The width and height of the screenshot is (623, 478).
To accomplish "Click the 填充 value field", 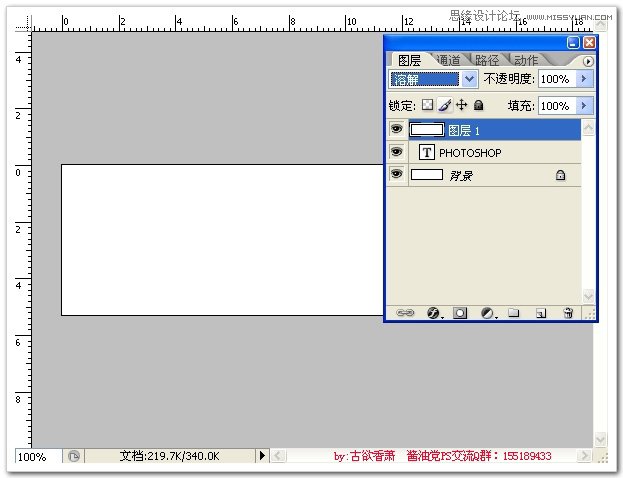I will [557, 106].
